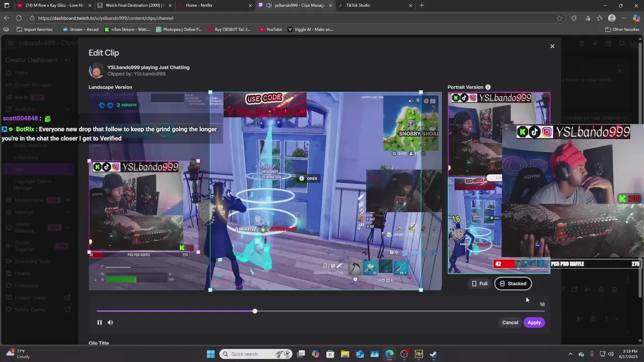The height and width of the screenshot is (362, 644).
Task: Select the Stacked portrait layout
Action: [513, 284]
